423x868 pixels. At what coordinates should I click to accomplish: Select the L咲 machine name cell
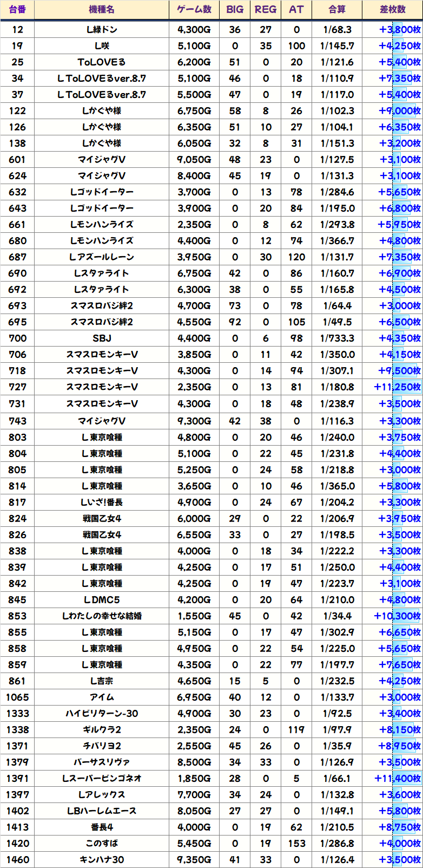click(102, 46)
